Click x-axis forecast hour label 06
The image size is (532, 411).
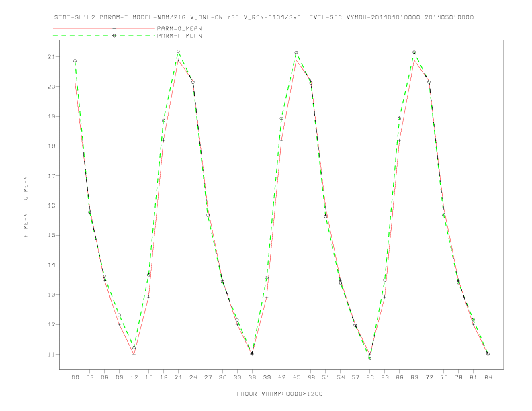pos(105,377)
